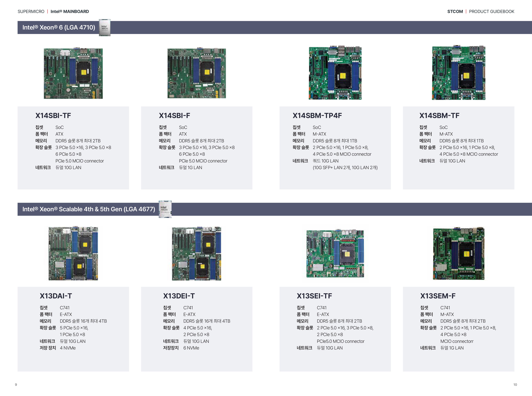Select the X14SBI-F product title
Viewport: 532px width, 396px height.
pos(174,116)
